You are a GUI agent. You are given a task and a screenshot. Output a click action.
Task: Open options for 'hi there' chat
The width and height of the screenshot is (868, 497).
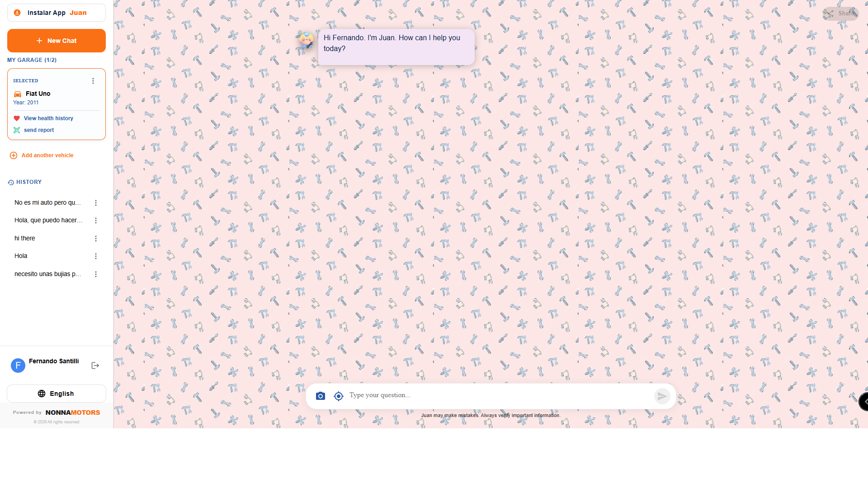pos(96,239)
